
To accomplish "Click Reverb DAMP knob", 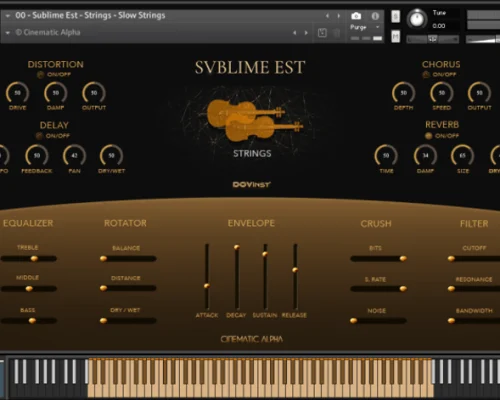I will [425, 156].
